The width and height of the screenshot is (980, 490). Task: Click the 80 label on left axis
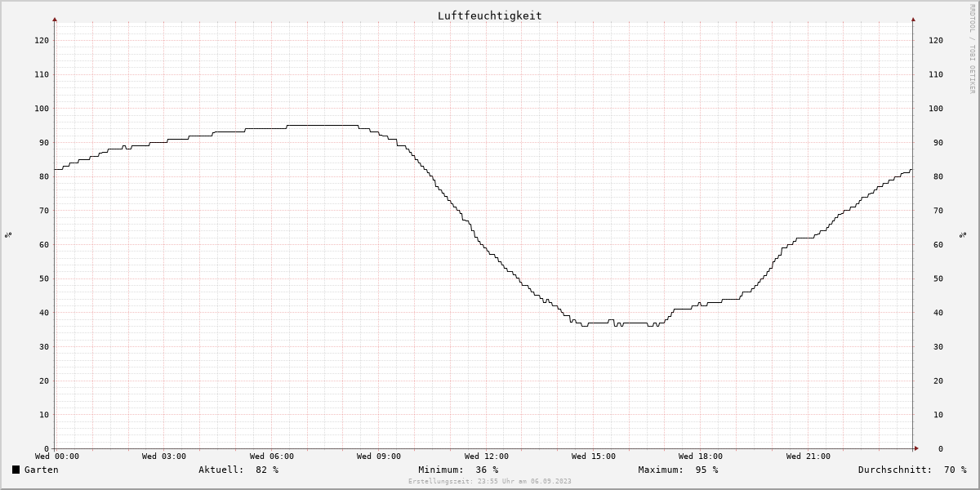coord(43,176)
